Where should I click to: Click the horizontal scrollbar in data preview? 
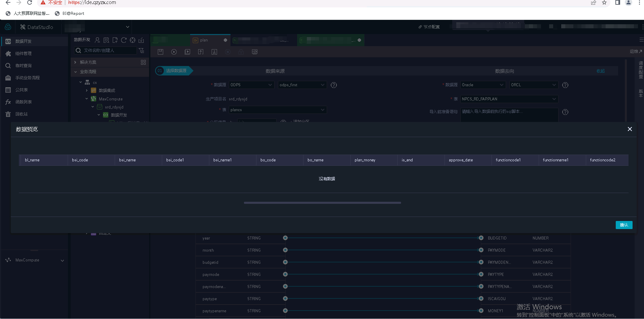tap(322, 203)
